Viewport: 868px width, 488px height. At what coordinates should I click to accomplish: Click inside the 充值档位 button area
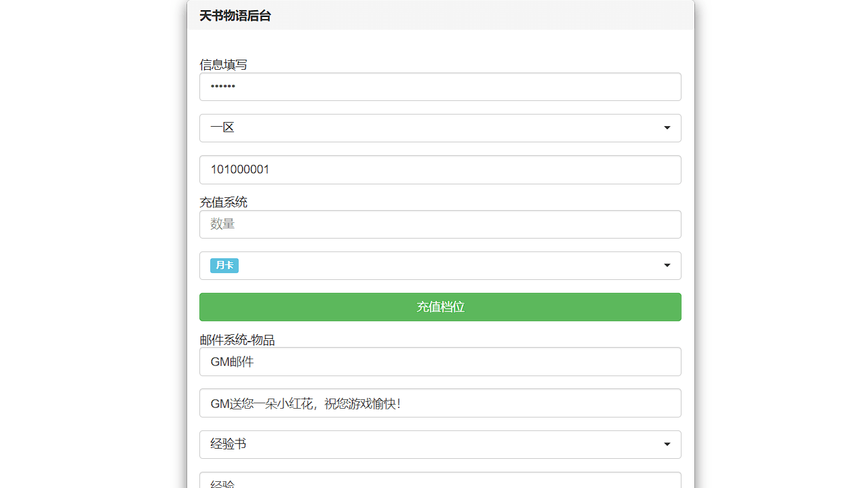[440, 306]
